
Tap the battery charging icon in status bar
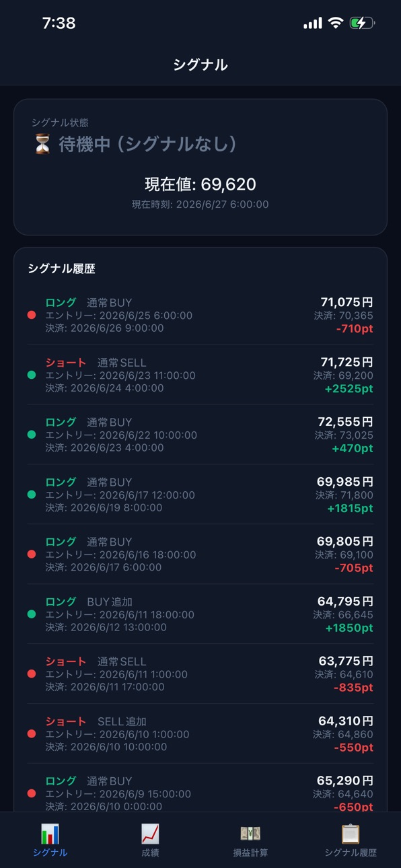362,23
